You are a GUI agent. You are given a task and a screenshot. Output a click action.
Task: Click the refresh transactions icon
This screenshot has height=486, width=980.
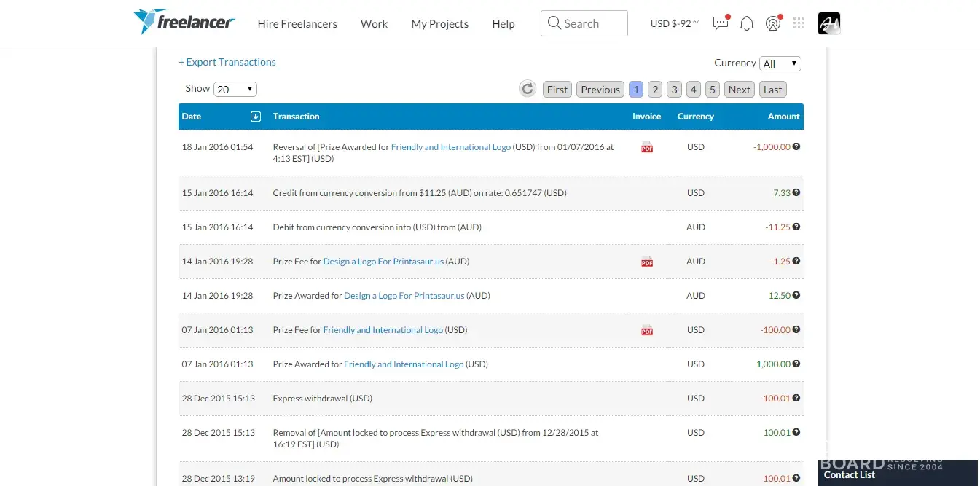point(527,89)
